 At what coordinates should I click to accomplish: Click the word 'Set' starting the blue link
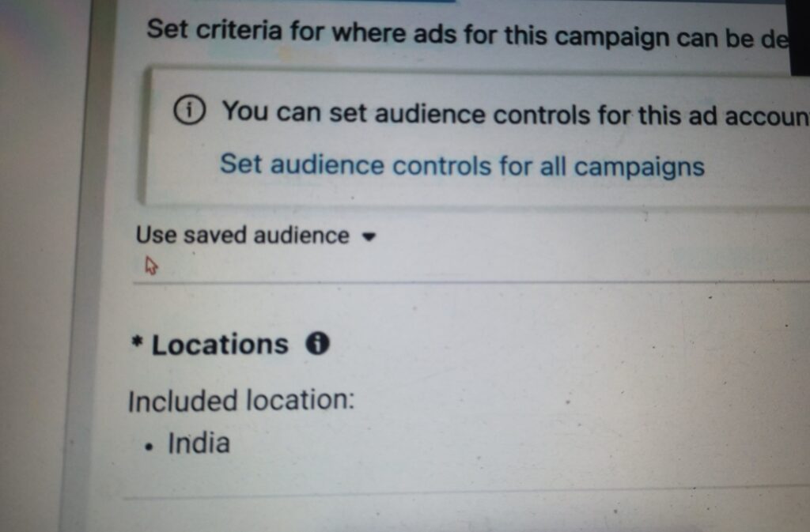tap(240, 165)
